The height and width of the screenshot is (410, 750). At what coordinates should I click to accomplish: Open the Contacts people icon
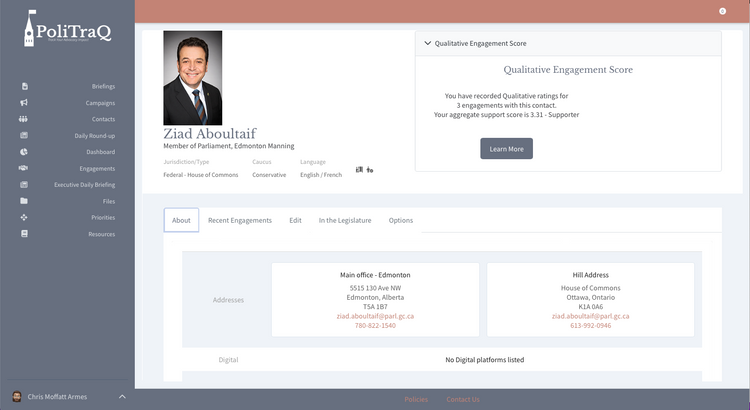(x=24, y=119)
